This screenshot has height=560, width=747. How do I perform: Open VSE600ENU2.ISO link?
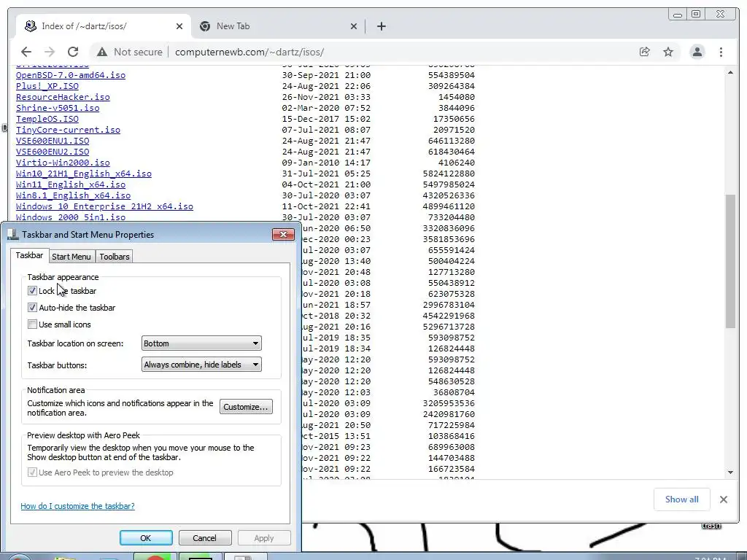53,152
